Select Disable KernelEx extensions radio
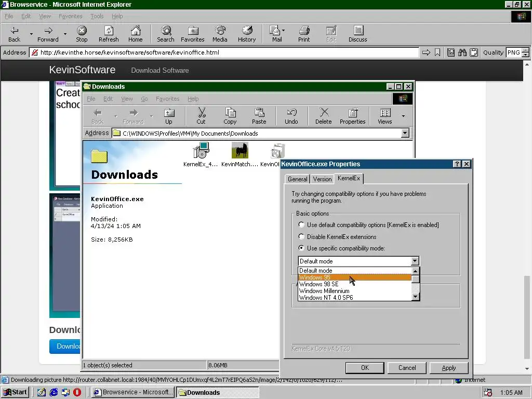This screenshot has width=532, height=399. click(x=301, y=236)
